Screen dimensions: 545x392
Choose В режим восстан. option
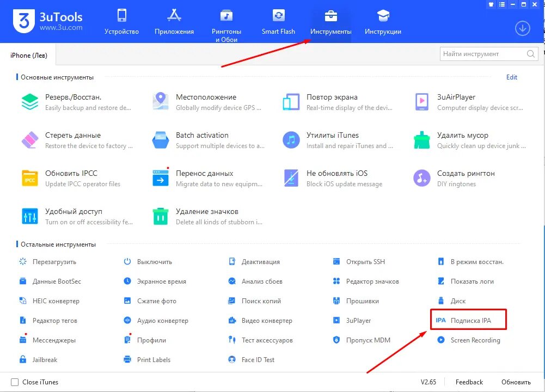click(470, 262)
